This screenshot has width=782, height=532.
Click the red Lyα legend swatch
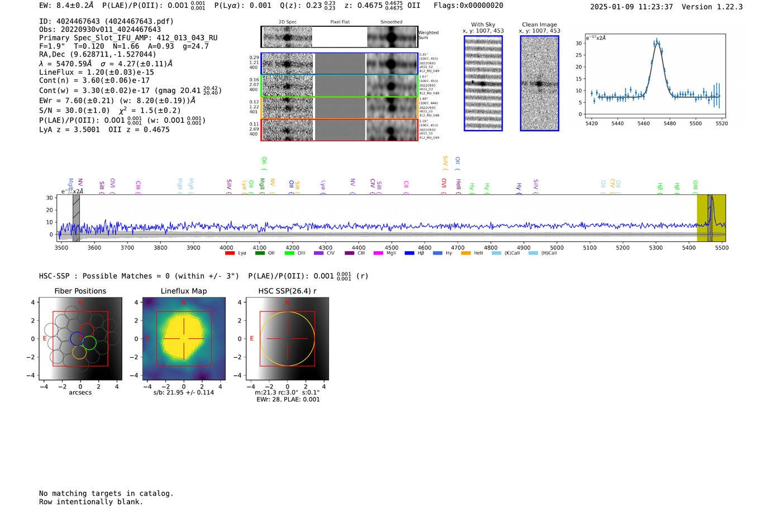click(x=230, y=253)
